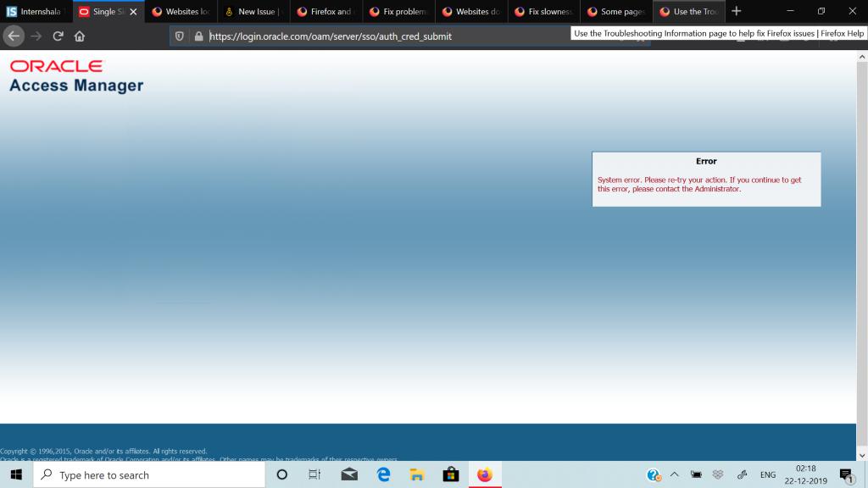The height and width of the screenshot is (488, 868).
Task: Open the Mail app in taskbar
Action: coord(349,474)
